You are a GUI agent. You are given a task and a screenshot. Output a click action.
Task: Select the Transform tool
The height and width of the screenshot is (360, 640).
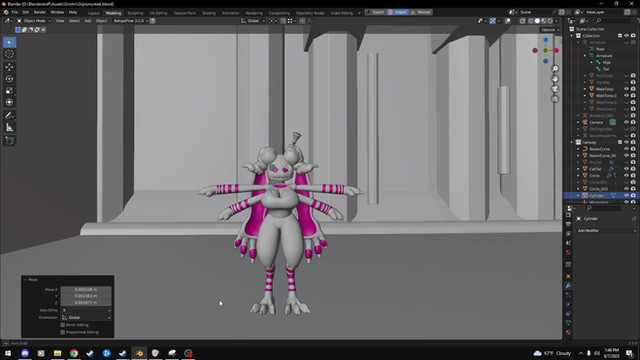point(9,102)
